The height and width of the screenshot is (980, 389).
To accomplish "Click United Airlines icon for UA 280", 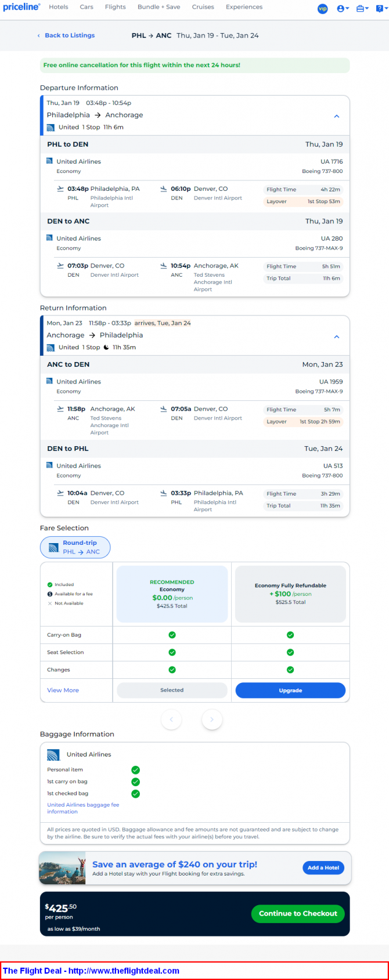I will (49, 238).
